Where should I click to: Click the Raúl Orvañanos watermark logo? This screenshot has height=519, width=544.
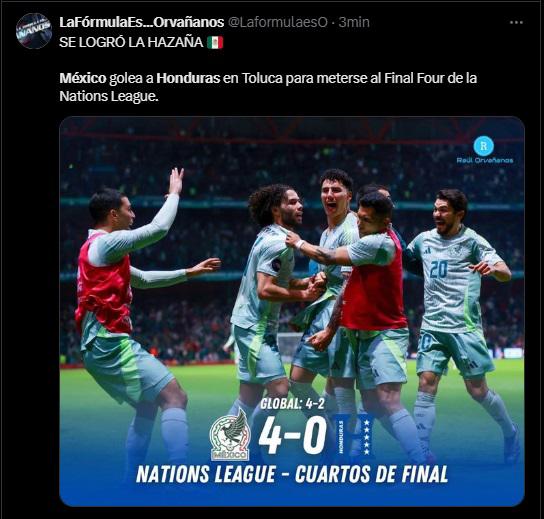click(x=484, y=150)
